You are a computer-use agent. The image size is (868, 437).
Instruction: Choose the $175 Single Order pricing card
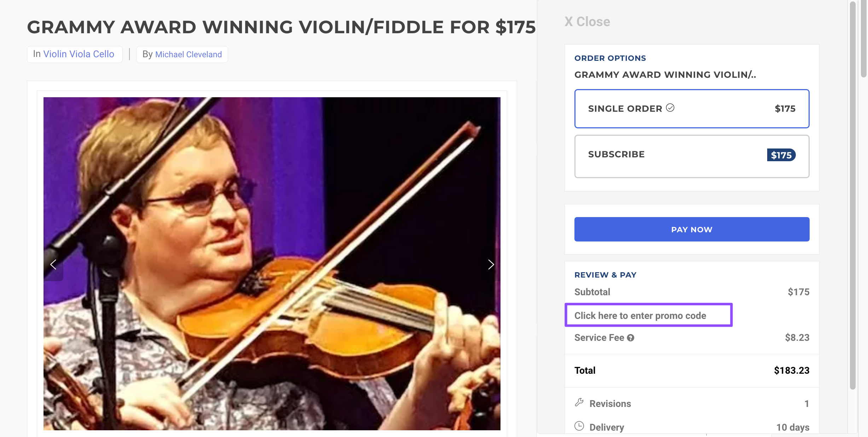coord(691,109)
